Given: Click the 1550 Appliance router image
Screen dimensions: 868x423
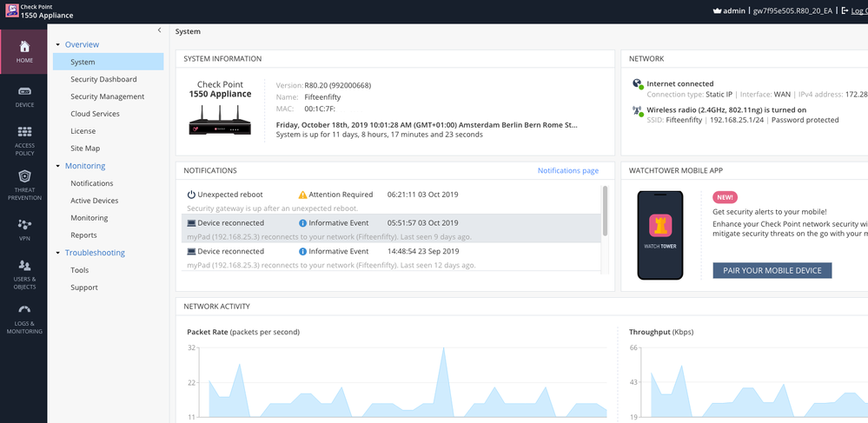Looking at the screenshot, I should [x=220, y=120].
